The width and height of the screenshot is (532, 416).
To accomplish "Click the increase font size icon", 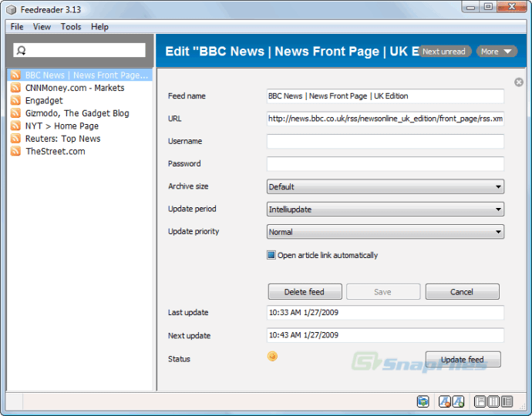I will point(458,401).
